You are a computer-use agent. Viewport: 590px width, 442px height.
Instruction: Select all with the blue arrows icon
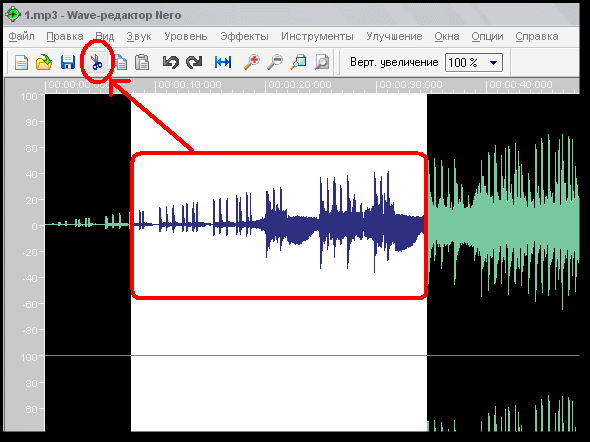click(x=223, y=62)
